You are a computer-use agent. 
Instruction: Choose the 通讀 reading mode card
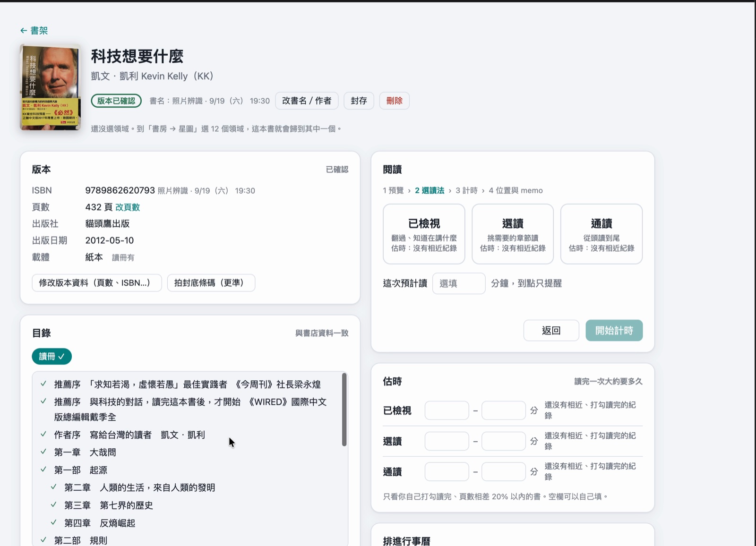click(x=601, y=234)
